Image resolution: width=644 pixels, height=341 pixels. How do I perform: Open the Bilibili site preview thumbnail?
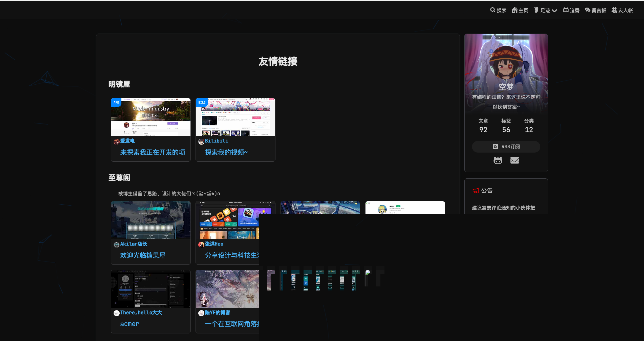point(235,117)
